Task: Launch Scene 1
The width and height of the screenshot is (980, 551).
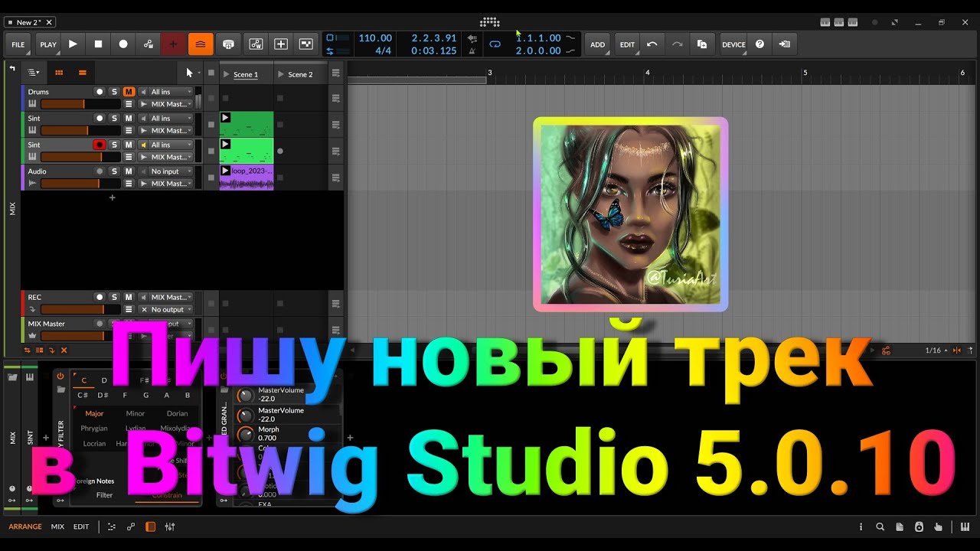Action: pos(227,74)
